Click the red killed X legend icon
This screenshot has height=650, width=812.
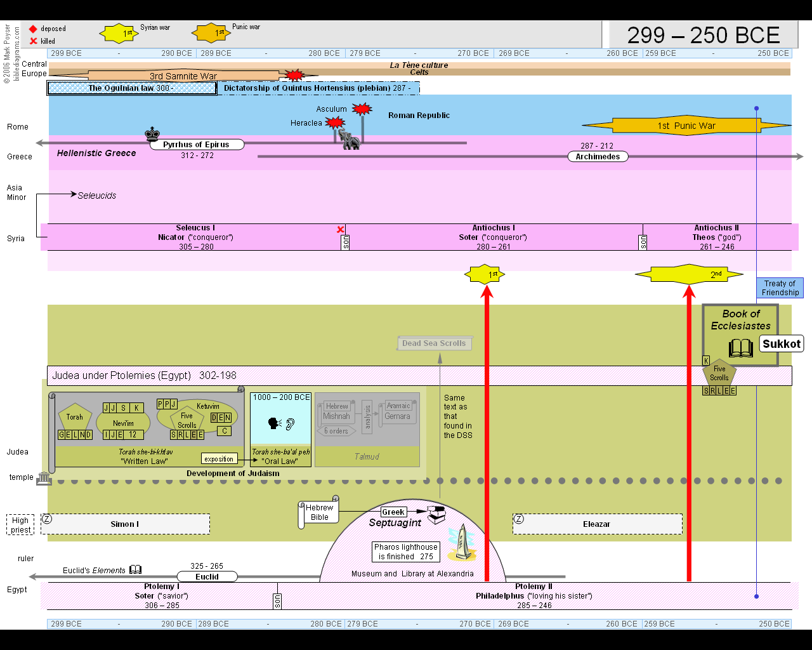[34, 41]
